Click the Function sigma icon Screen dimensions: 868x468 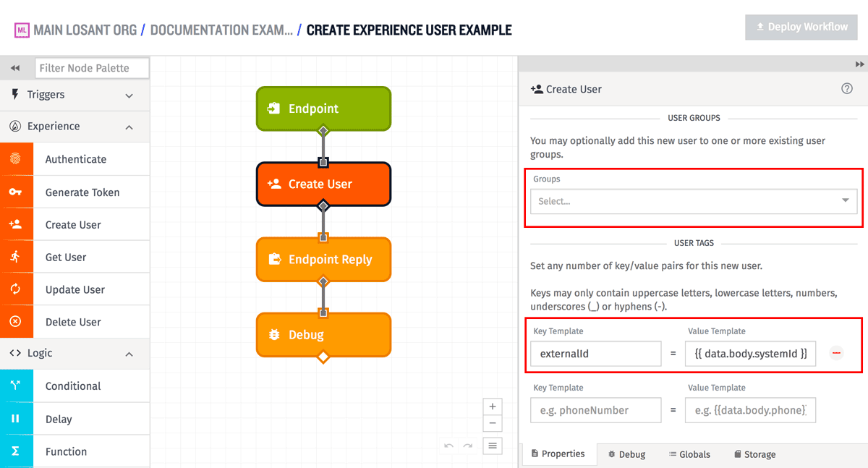point(16,451)
